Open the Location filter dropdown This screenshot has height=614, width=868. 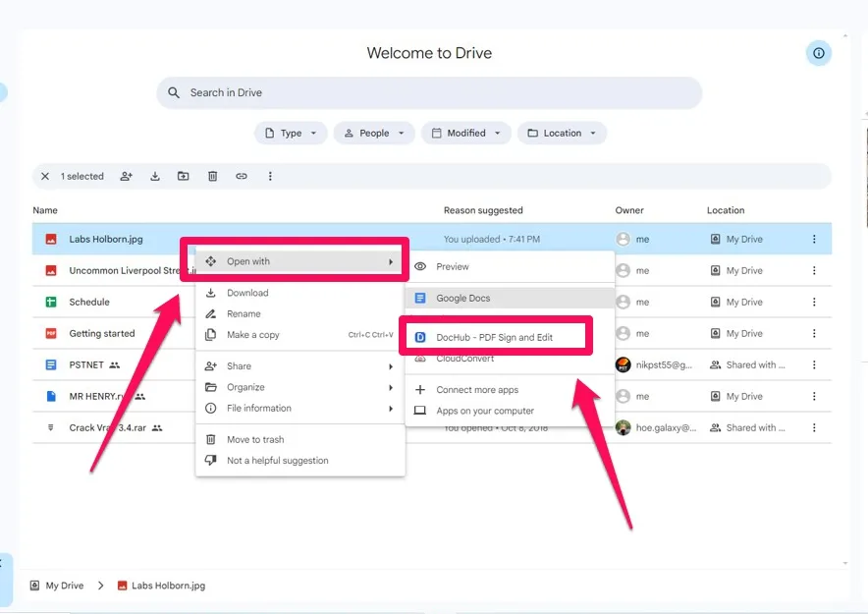(x=562, y=133)
